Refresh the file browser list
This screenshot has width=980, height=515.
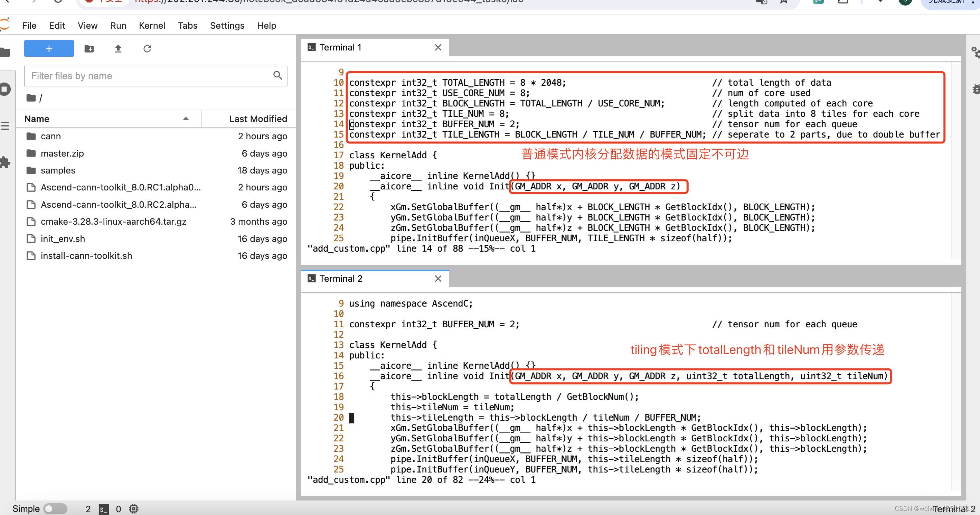click(147, 49)
